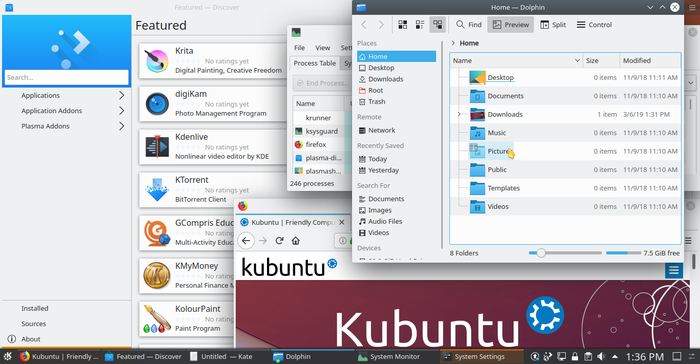The height and width of the screenshot is (364, 700).
Task: Select ksysguard process row
Action: coord(322,131)
